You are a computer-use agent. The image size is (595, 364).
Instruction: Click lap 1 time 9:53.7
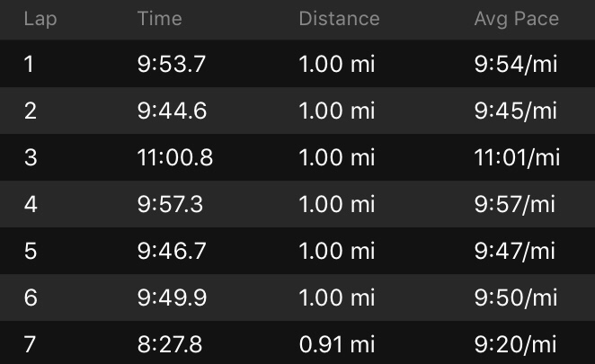coord(170,65)
